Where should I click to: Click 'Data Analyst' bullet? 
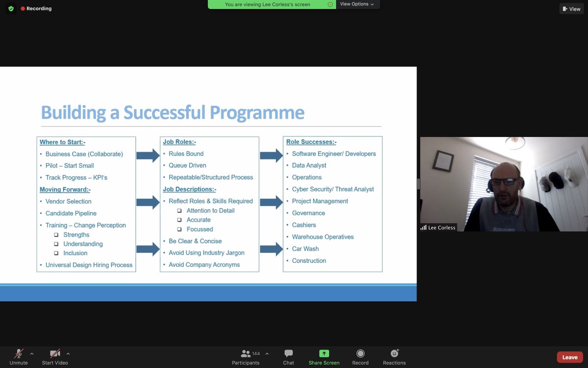[x=309, y=165]
